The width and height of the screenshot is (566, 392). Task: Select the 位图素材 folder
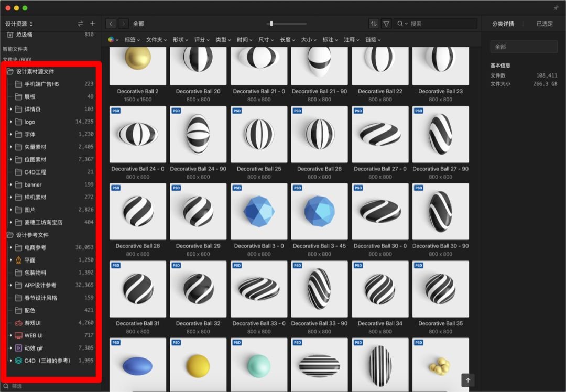(x=51, y=159)
